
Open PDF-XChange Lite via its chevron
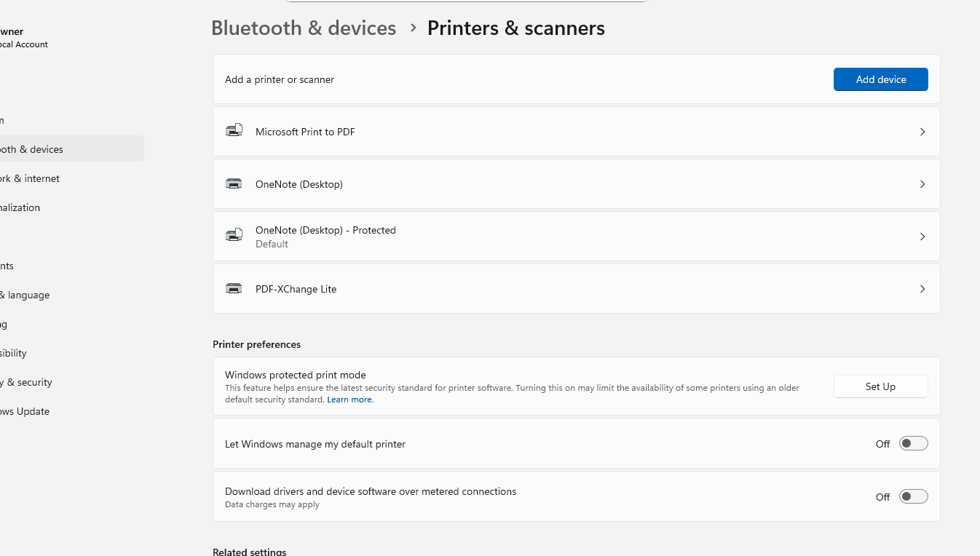click(x=922, y=289)
